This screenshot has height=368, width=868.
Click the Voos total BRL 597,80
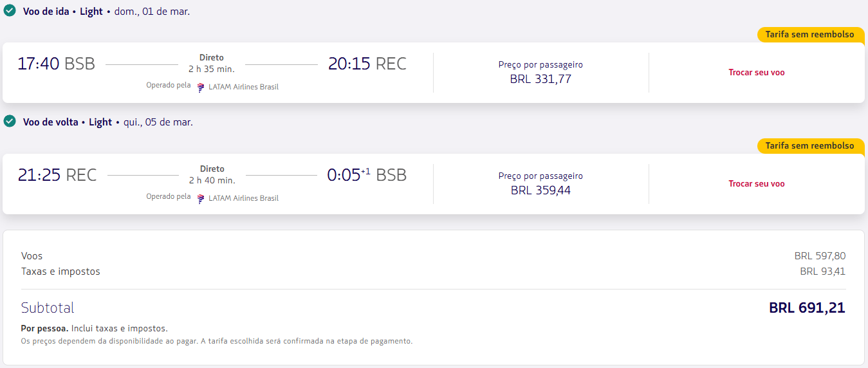click(x=820, y=256)
